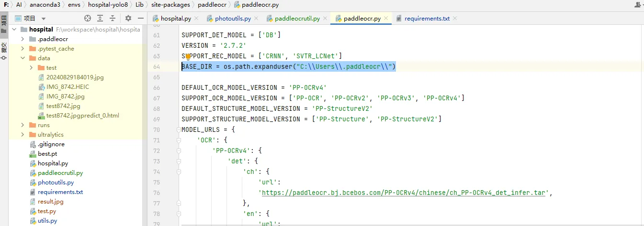
Task: Open requirements.txt from project tree
Action: pos(60,192)
